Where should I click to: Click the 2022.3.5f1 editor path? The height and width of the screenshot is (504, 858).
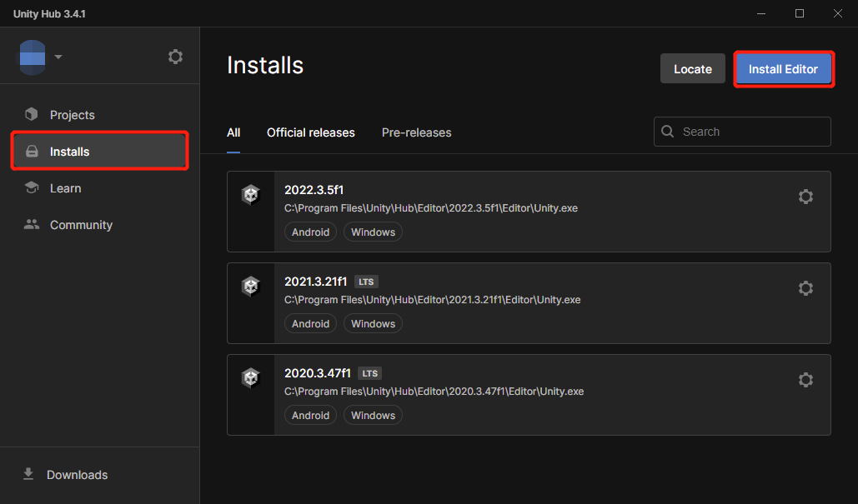tap(431, 208)
